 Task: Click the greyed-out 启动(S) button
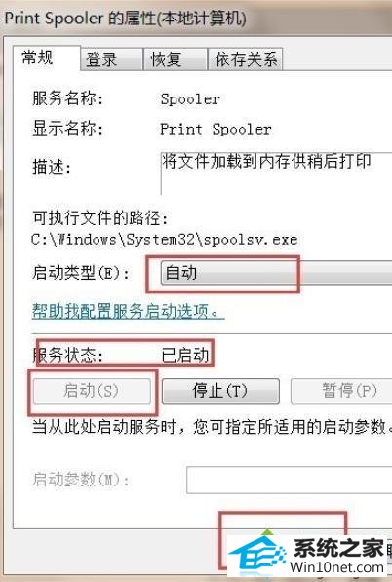click(92, 391)
